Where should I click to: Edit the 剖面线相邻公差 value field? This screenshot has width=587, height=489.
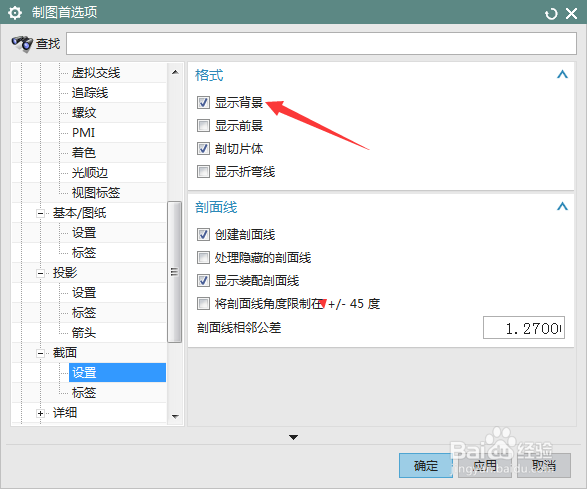[524, 328]
